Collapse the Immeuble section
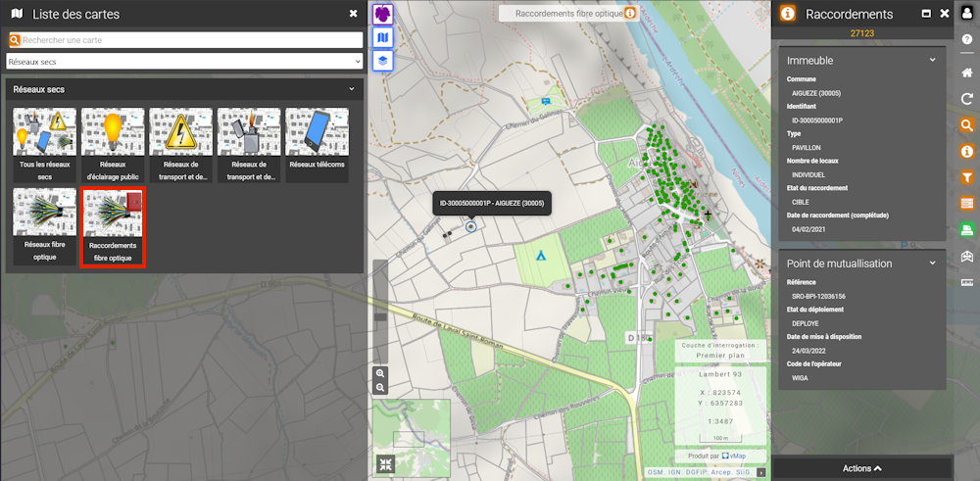 932,61
